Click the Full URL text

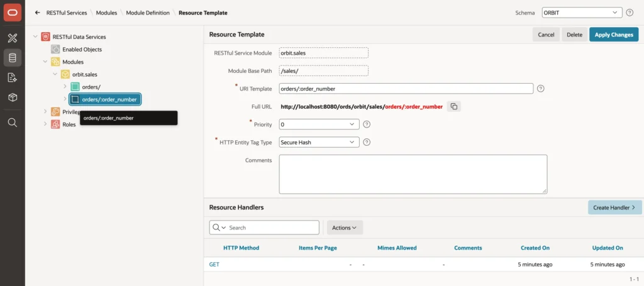362,107
